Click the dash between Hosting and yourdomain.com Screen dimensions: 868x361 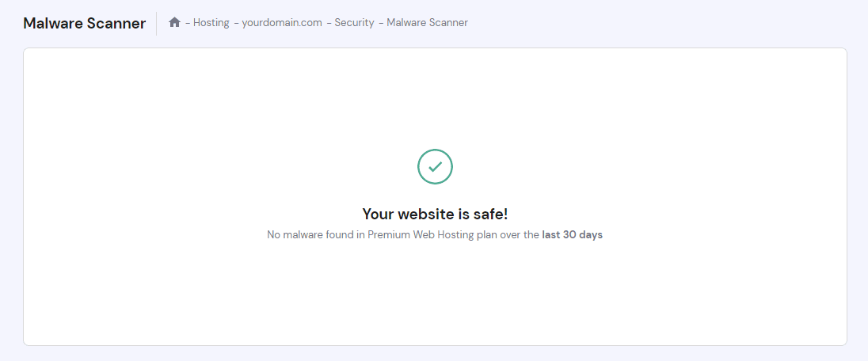coord(236,23)
